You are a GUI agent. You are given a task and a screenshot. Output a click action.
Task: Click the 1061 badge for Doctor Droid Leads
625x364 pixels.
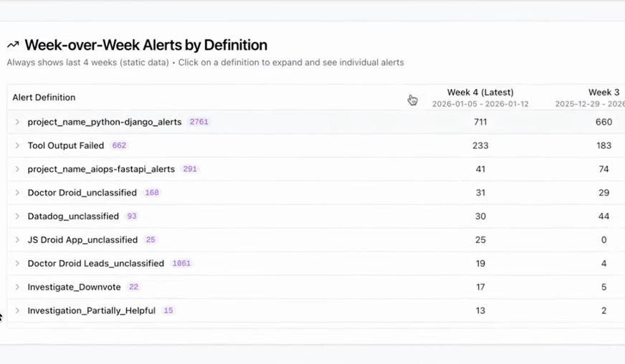click(x=181, y=264)
